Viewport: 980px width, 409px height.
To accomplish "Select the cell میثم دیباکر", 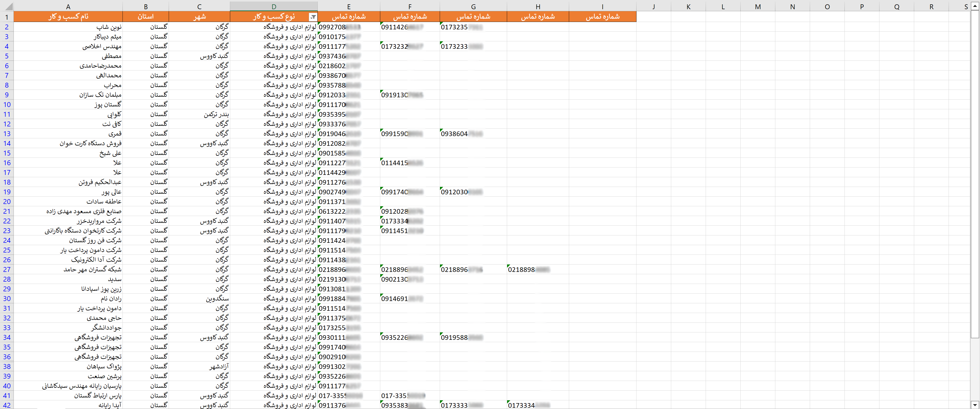I will 68,37.
